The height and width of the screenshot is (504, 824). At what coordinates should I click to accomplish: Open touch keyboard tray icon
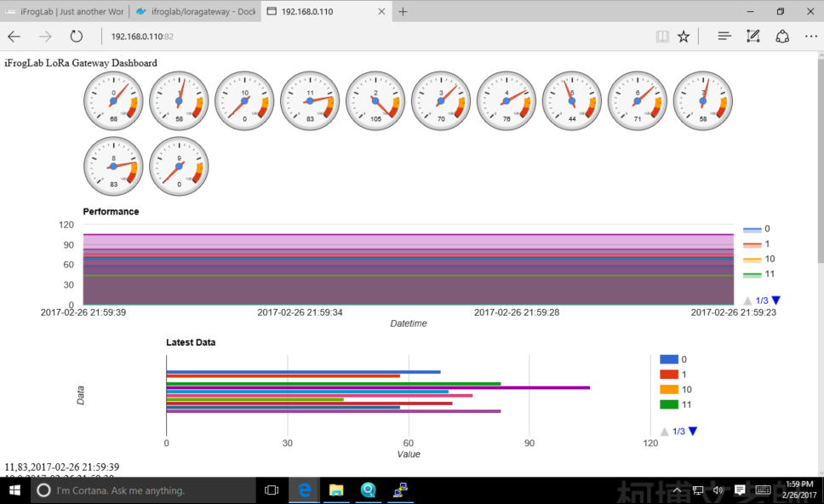tap(763, 490)
